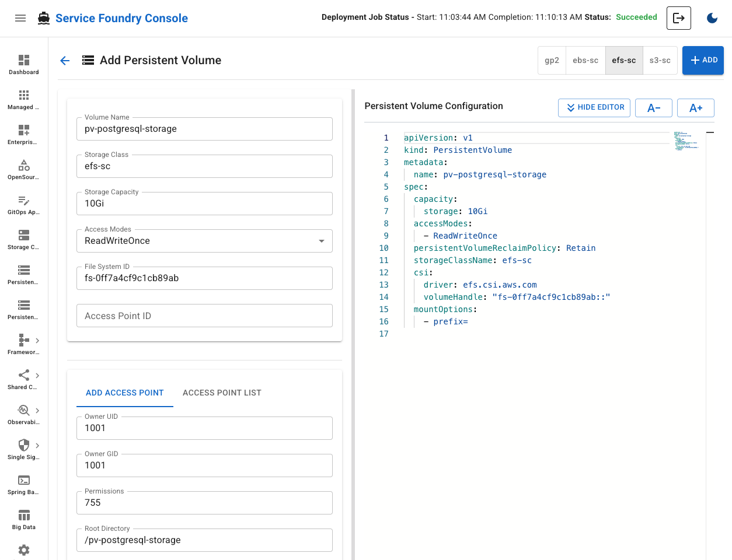Open Storage Classes sidebar item
The width and height of the screenshot is (732, 560).
24,239
